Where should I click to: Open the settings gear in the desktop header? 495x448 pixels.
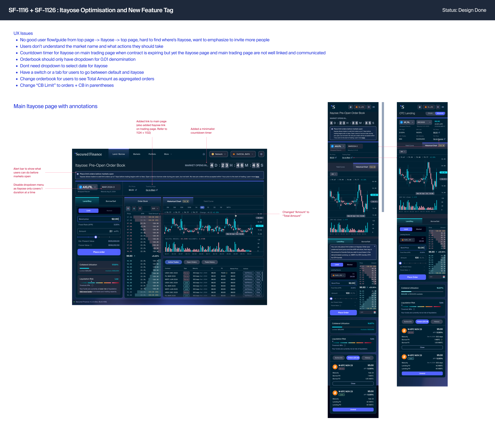click(x=261, y=154)
